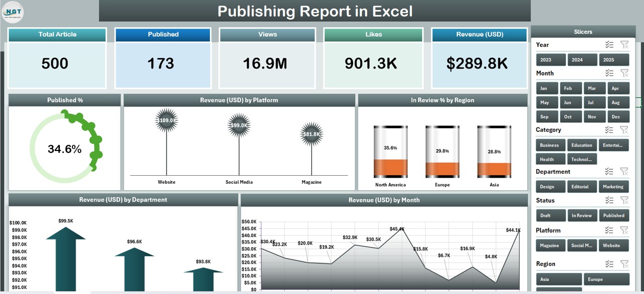Click the $109.0K Website revenue marker

point(167,120)
